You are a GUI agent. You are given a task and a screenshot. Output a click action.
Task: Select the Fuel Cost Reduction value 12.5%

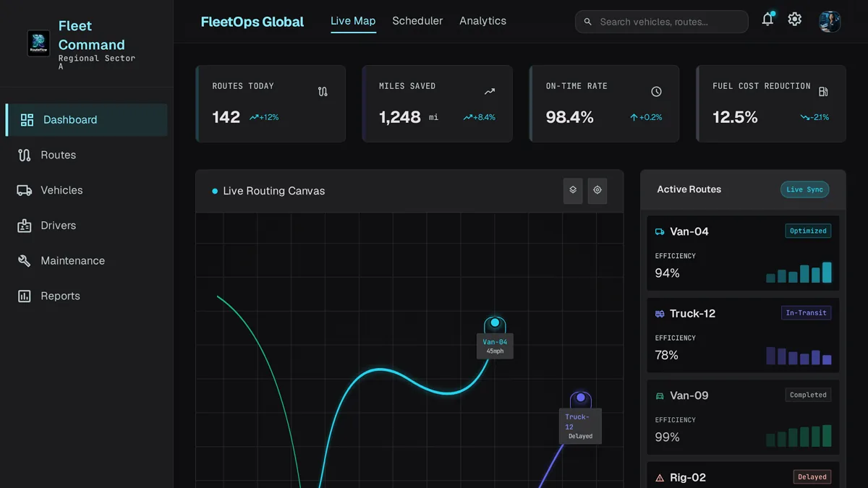pos(736,117)
